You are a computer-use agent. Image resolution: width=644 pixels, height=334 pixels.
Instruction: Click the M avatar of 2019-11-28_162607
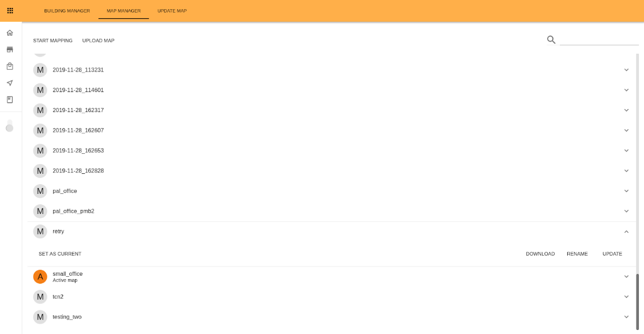pos(40,130)
